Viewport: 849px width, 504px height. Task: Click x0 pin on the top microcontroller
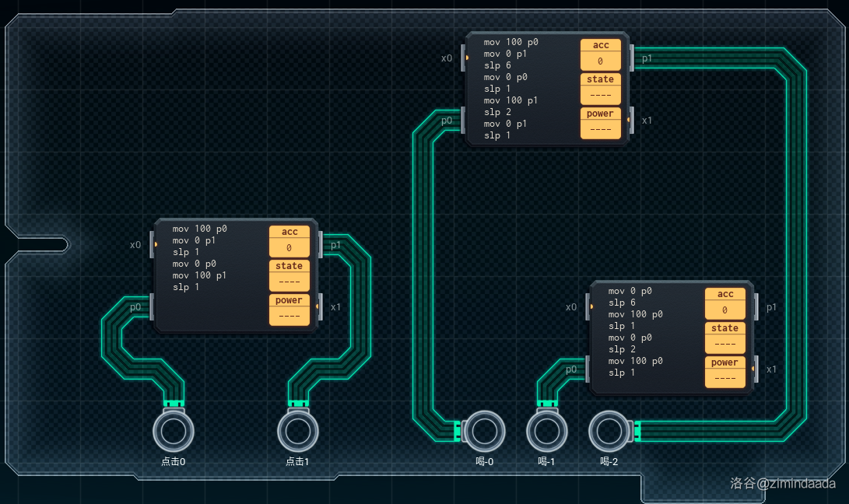tap(463, 58)
